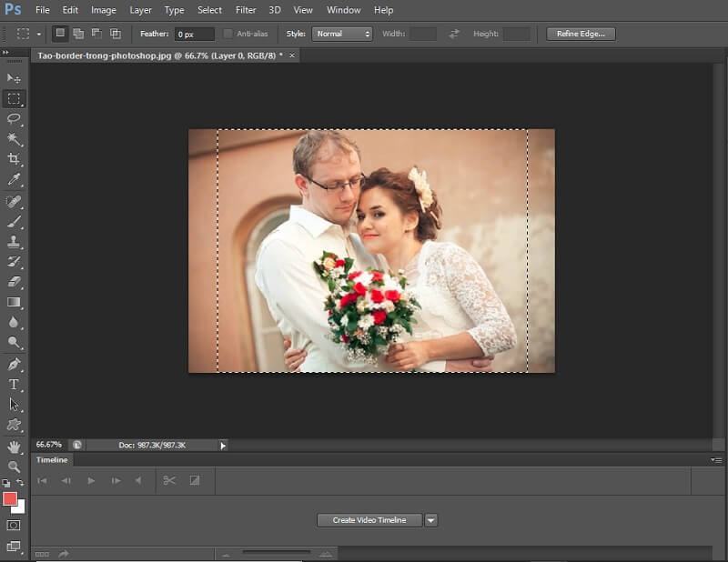This screenshot has width=728, height=562.
Task: Select the Move tool
Action: point(14,79)
